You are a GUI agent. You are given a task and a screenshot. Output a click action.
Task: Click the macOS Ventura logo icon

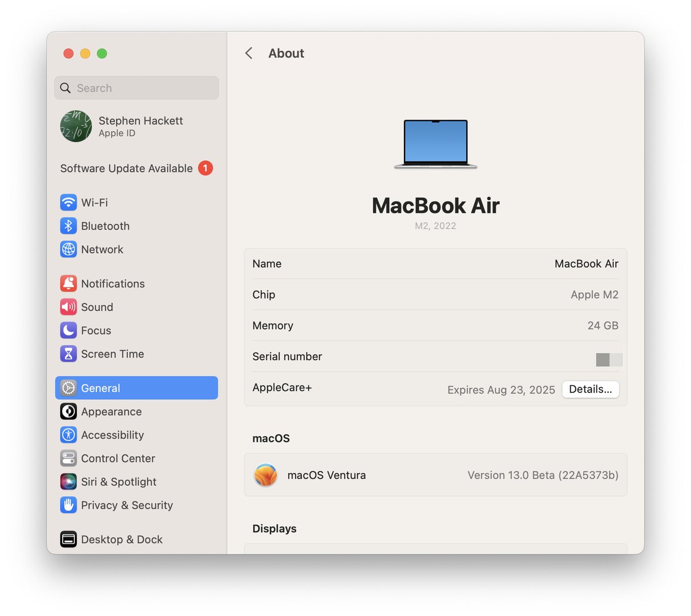(x=266, y=475)
